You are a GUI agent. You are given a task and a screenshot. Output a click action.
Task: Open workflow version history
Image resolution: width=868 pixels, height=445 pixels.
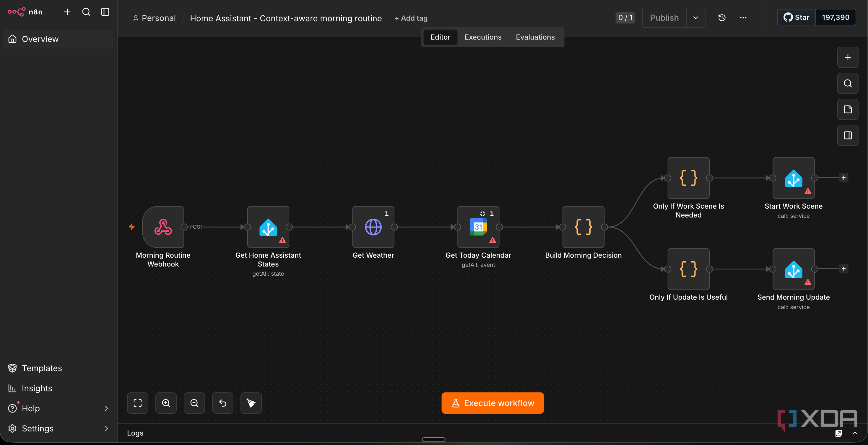pos(722,17)
